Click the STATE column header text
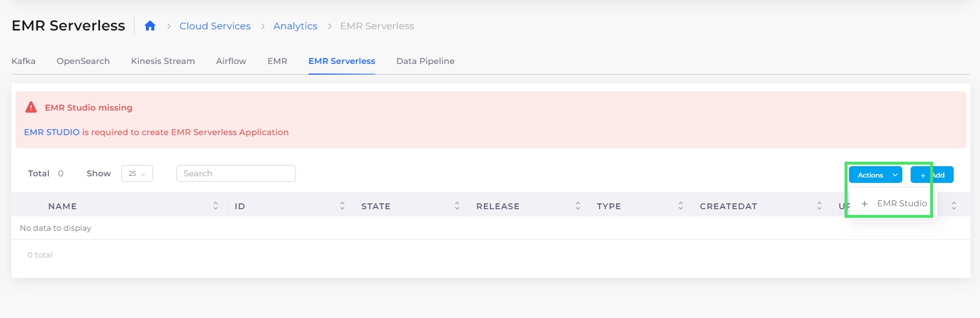Screen dimensions: 980x318 [x=375, y=206]
